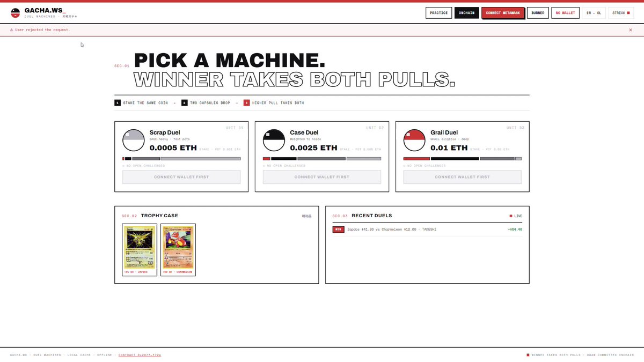This screenshot has height=362, width=644.
Task: Click the Trophy Case heading
Action: [159, 216]
